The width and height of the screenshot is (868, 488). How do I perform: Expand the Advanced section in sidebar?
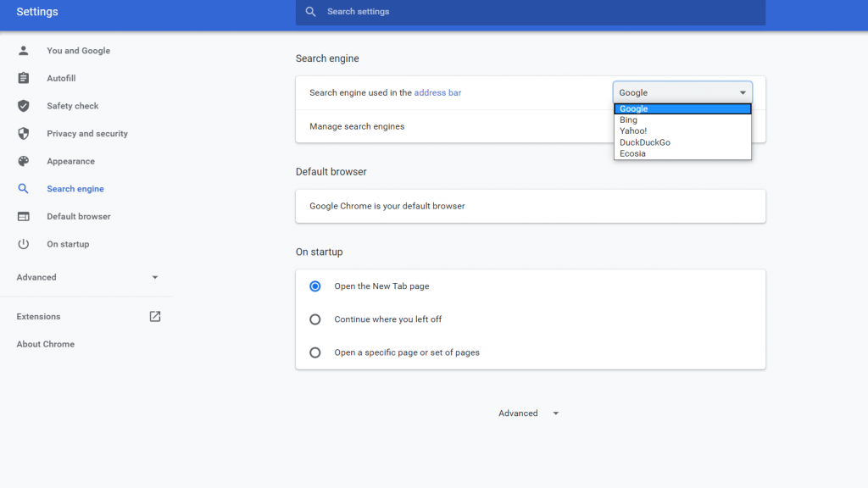pos(154,277)
